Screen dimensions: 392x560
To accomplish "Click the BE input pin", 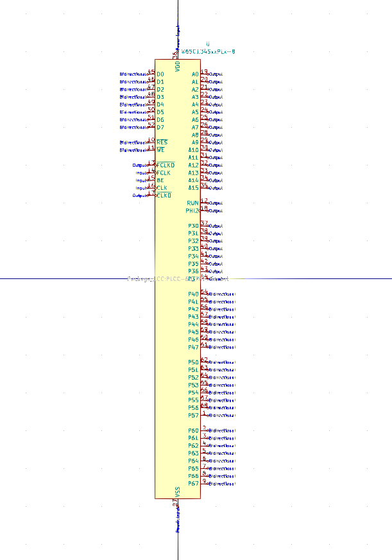I will pos(160,180).
